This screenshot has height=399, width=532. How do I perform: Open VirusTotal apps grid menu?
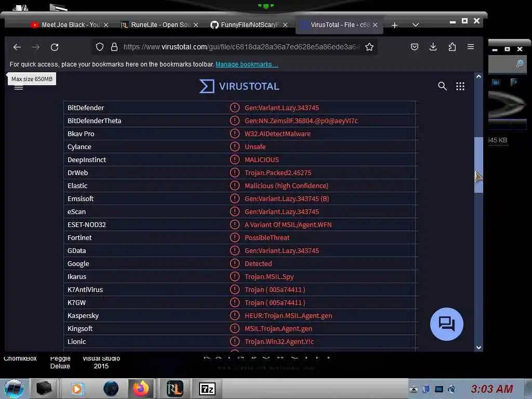point(460,86)
